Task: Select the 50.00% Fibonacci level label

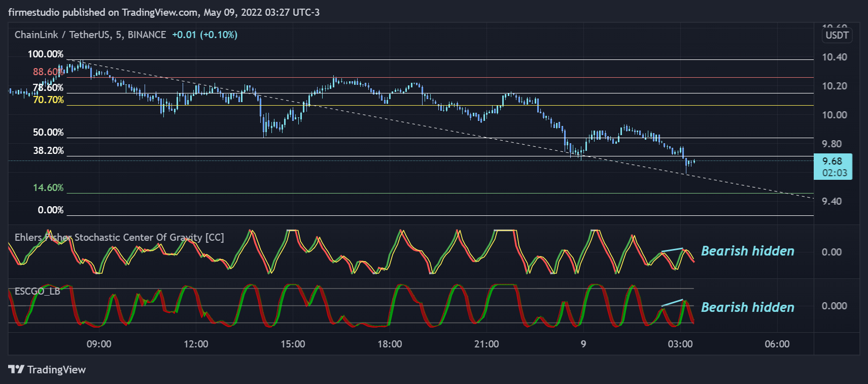Action: click(x=49, y=133)
